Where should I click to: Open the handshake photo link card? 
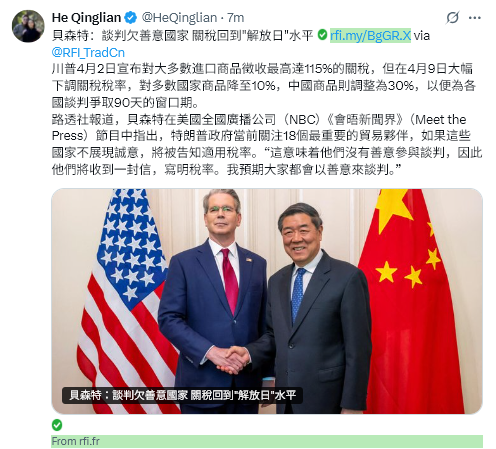point(267,301)
